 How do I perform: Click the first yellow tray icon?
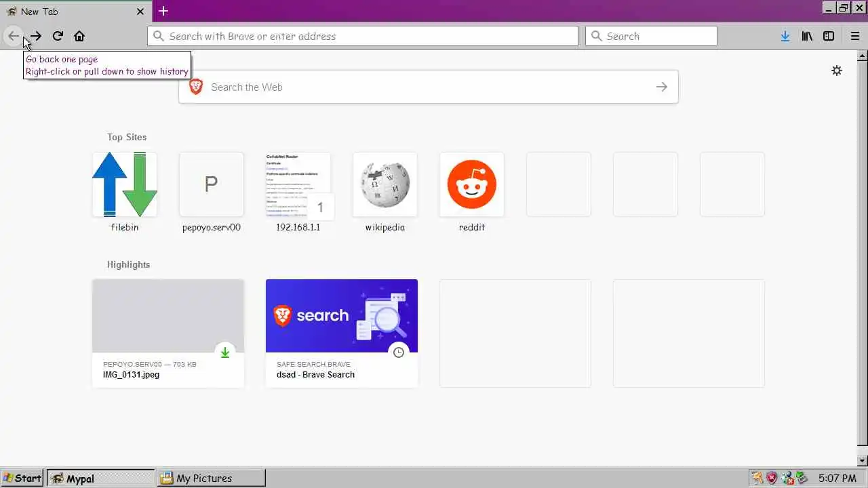click(x=757, y=478)
